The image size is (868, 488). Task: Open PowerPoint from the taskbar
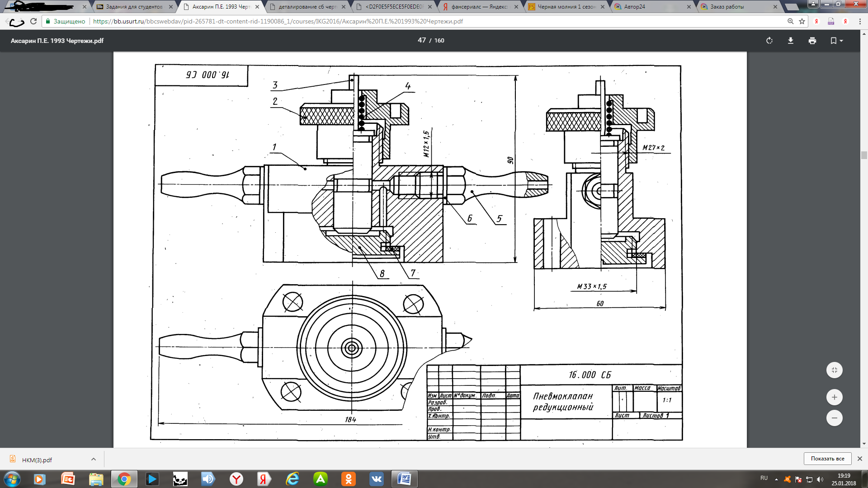pos(68,479)
